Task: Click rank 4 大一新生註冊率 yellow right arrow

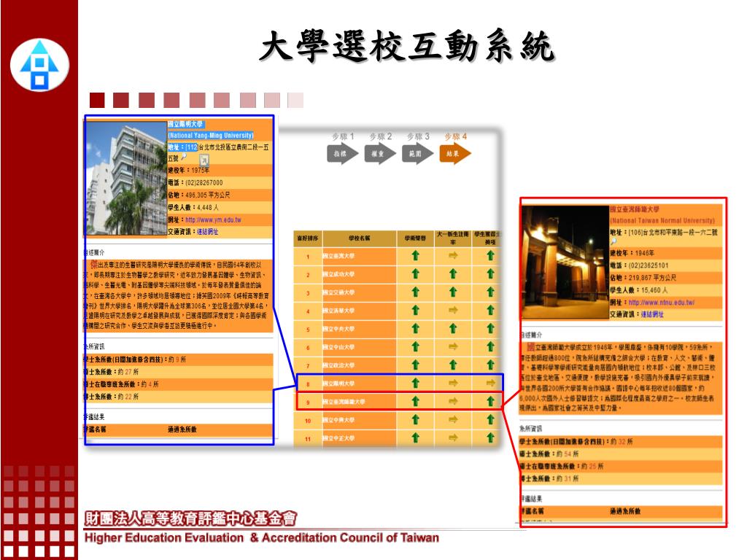Action: tap(453, 310)
